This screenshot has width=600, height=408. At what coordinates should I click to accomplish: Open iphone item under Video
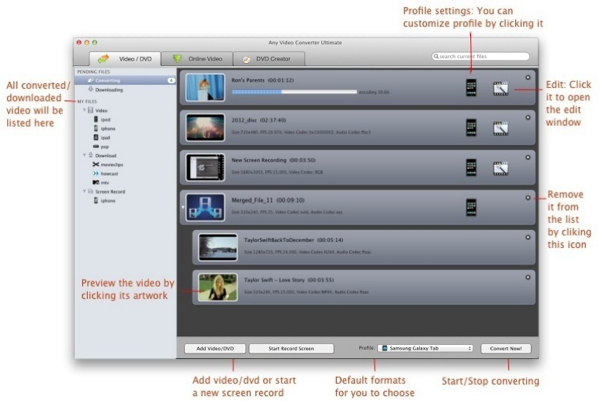104,129
